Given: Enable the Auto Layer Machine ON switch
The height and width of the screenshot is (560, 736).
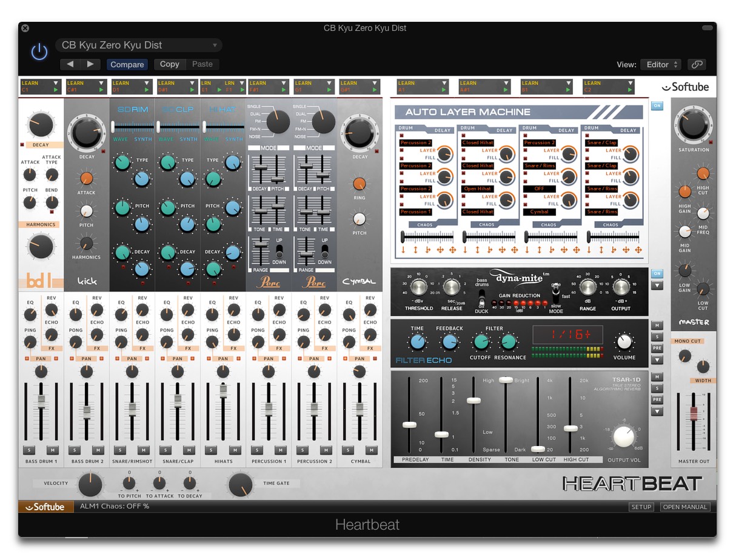Looking at the screenshot, I should point(657,105).
